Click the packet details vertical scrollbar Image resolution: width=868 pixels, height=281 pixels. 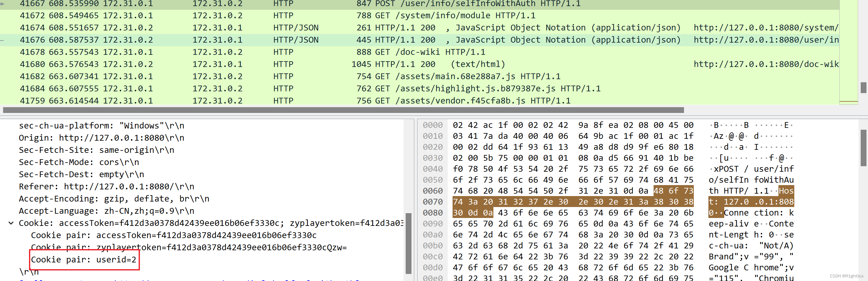(408, 243)
